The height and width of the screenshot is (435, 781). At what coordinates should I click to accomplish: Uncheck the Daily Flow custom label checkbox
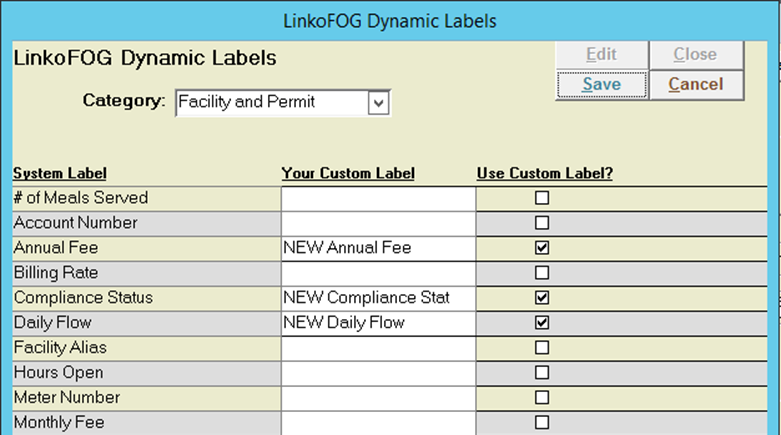point(542,322)
